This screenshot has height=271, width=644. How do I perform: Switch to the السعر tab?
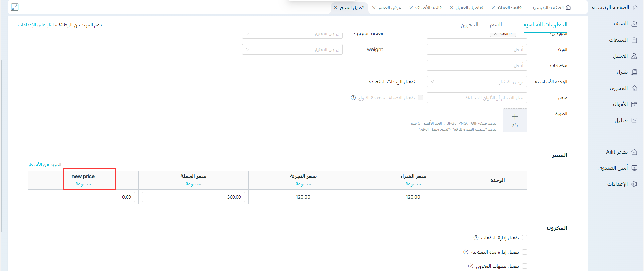(x=495, y=25)
